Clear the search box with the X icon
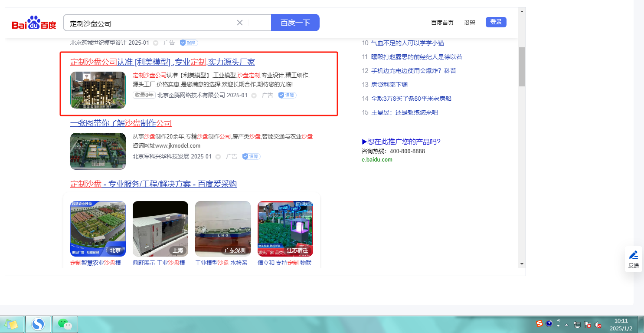Image resolution: width=644 pixels, height=333 pixels. (239, 23)
